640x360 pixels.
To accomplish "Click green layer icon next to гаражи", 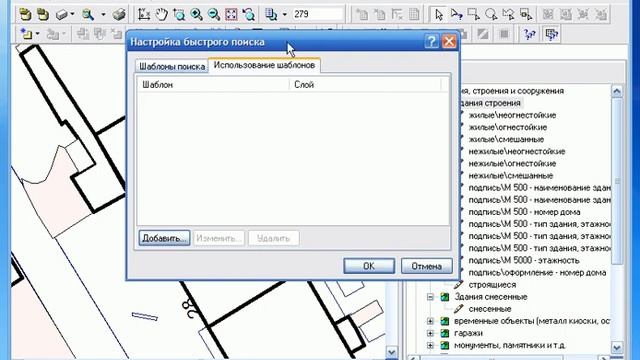I will [x=444, y=333].
